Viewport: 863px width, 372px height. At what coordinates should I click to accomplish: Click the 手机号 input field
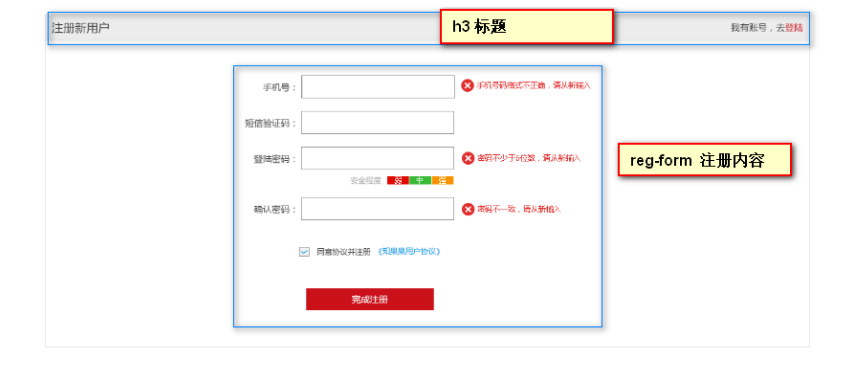click(378, 87)
